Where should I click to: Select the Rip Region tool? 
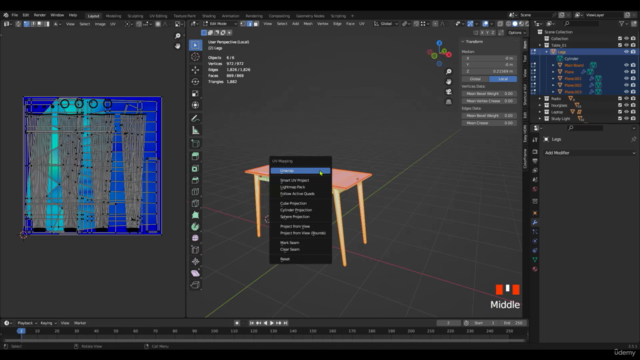click(x=196, y=284)
